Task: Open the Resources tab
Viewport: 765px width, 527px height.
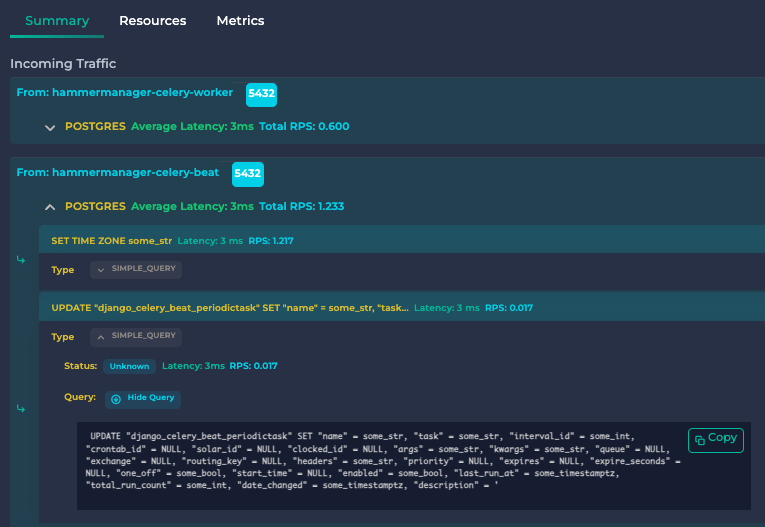Action: coord(153,20)
